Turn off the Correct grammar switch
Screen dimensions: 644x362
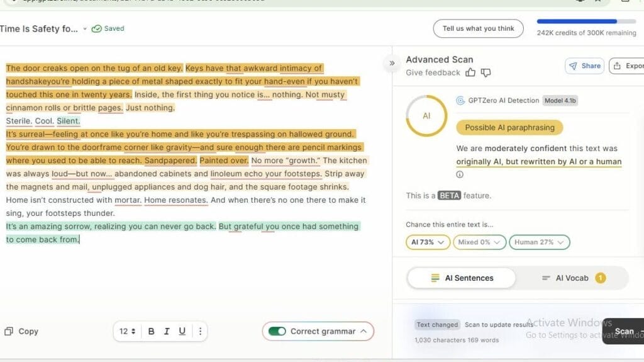click(277, 331)
